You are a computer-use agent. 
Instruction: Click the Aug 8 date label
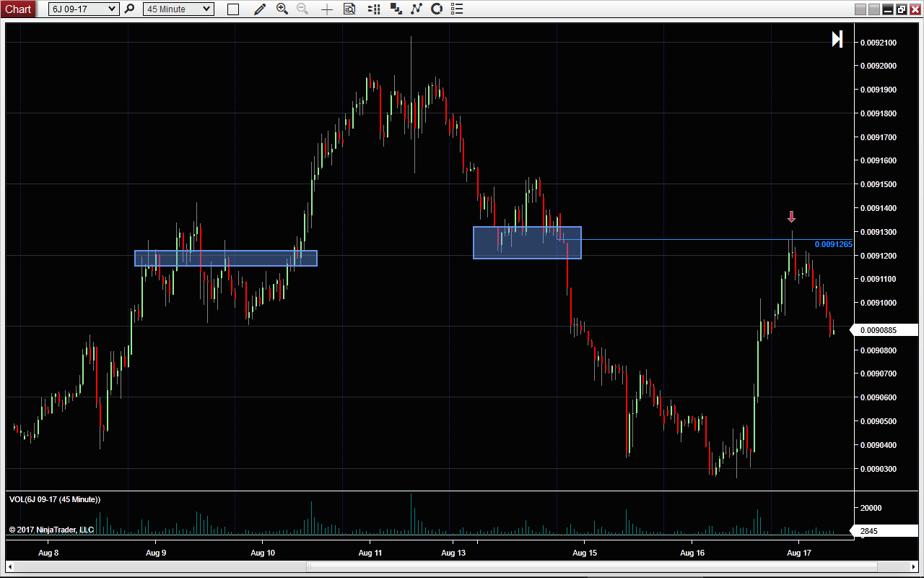(x=48, y=553)
